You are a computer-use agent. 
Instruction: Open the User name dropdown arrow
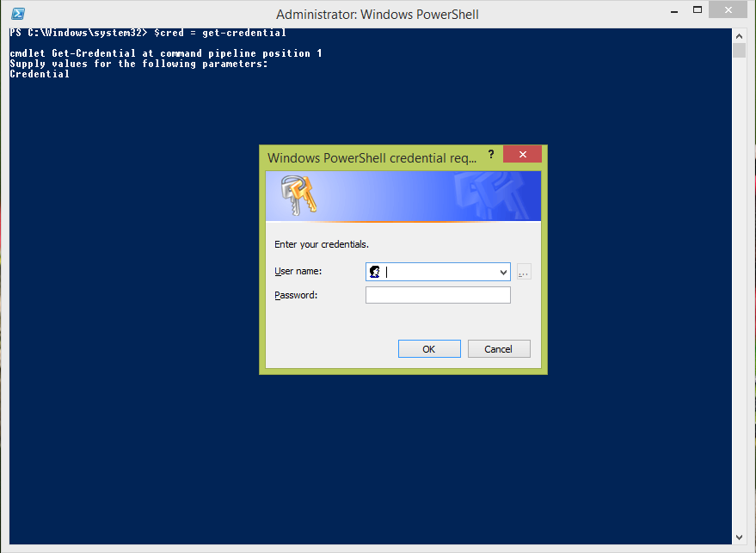[x=503, y=273]
